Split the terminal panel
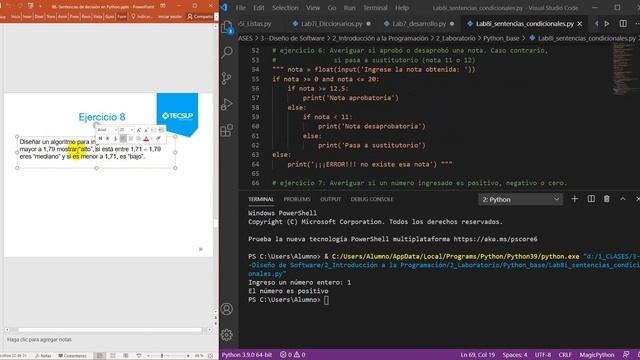Screen dimensions: 640x360 tap(591, 199)
